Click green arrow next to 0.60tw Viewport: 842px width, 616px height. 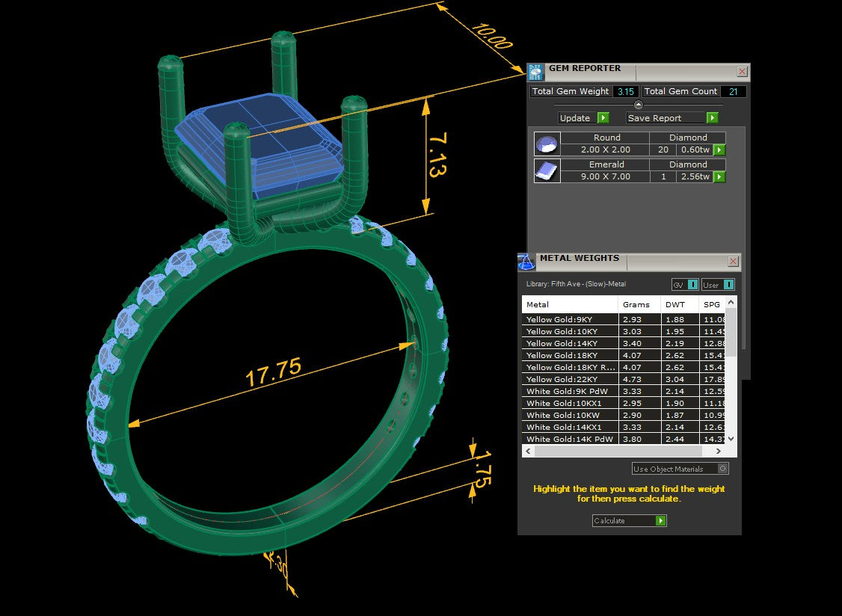[x=719, y=150]
